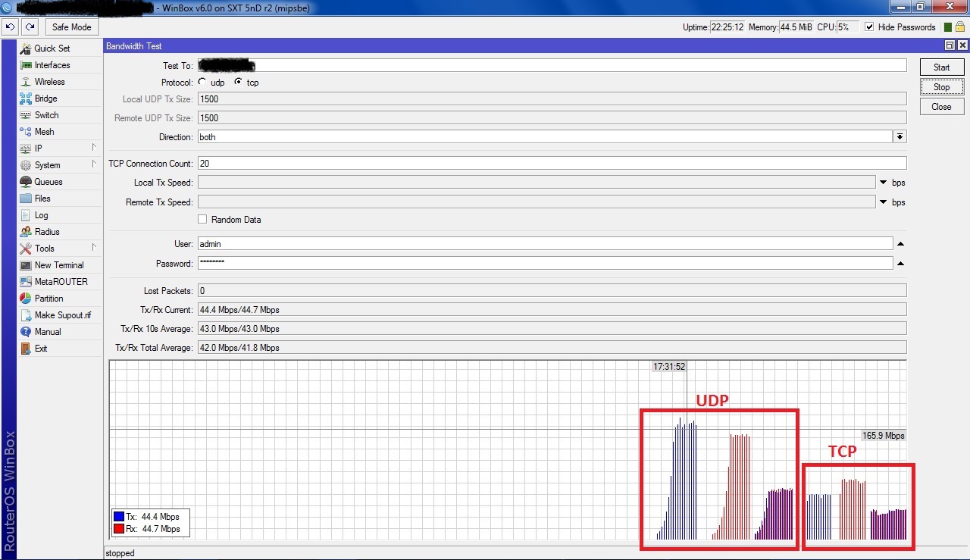Click the System gear icon

(26, 165)
